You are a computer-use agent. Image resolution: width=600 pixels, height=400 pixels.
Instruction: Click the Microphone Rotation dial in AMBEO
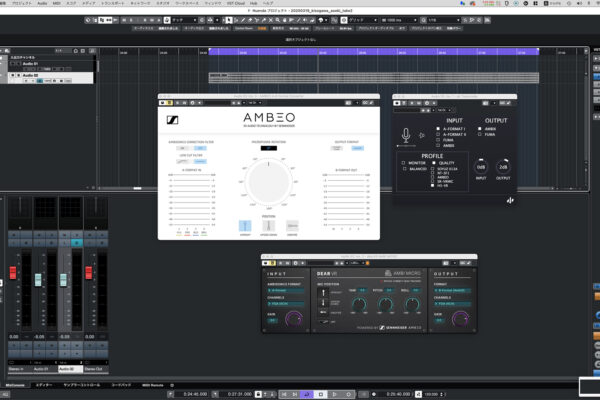click(269, 182)
